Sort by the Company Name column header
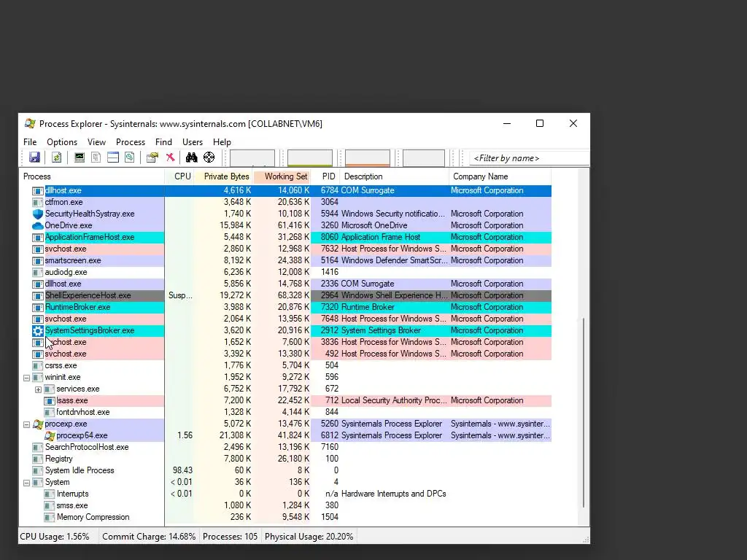Image resolution: width=747 pixels, height=560 pixels. [x=500, y=176]
